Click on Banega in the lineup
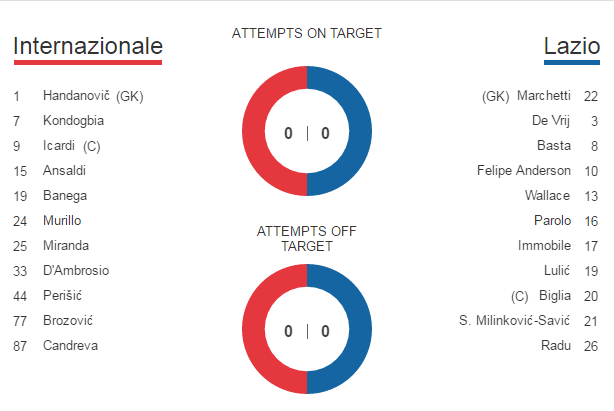The image size is (614, 411). tap(65, 196)
